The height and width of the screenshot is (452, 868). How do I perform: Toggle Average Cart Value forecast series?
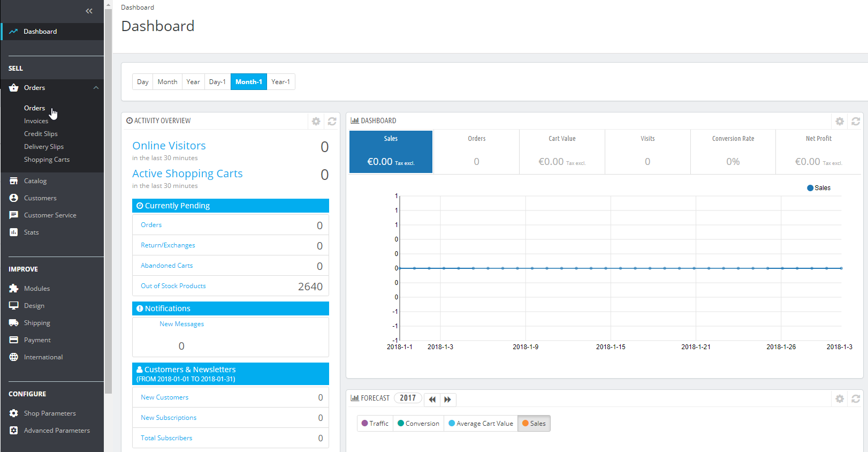click(481, 423)
